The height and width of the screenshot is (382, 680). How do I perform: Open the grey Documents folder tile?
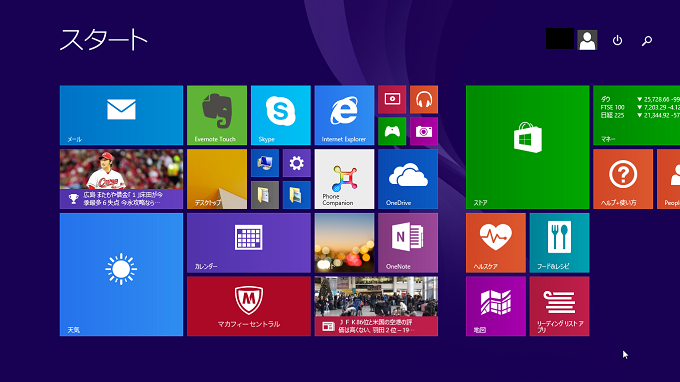(x=265, y=195)
